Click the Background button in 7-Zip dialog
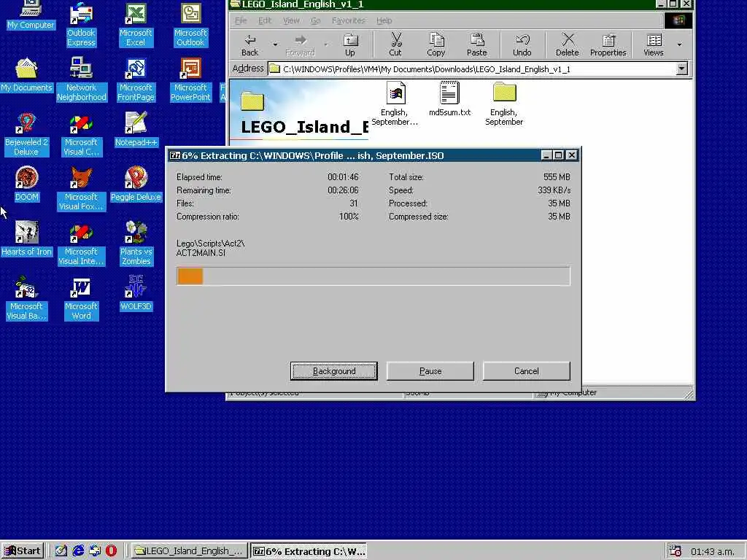 tap(334, 371)
